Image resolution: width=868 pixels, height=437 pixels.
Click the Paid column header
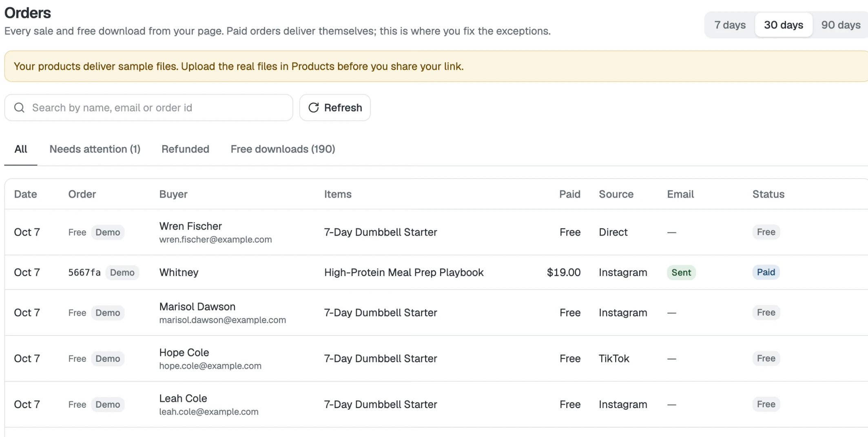coord(569,194)
